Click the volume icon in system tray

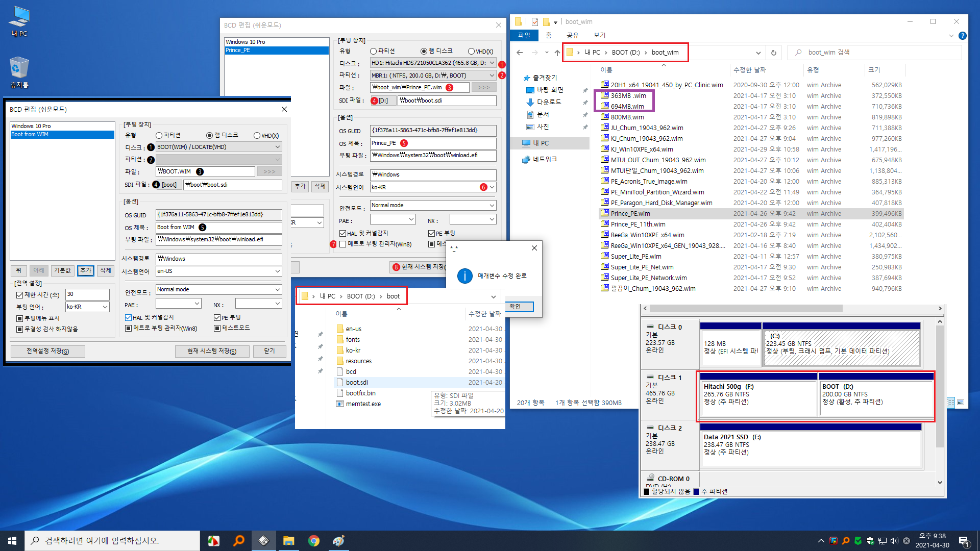pyautogui.click(x=894, y=541)
